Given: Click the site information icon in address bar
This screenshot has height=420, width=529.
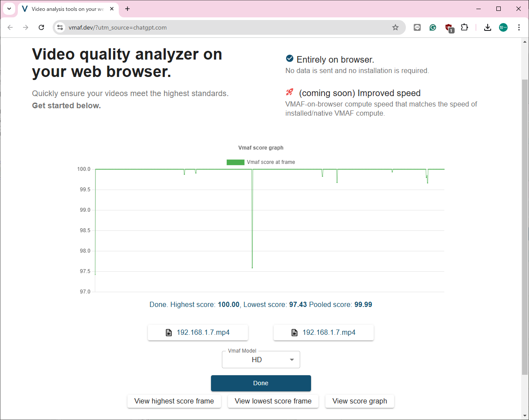Looking at the screenshot, I should pyautogui.click(x=60, y=27).
